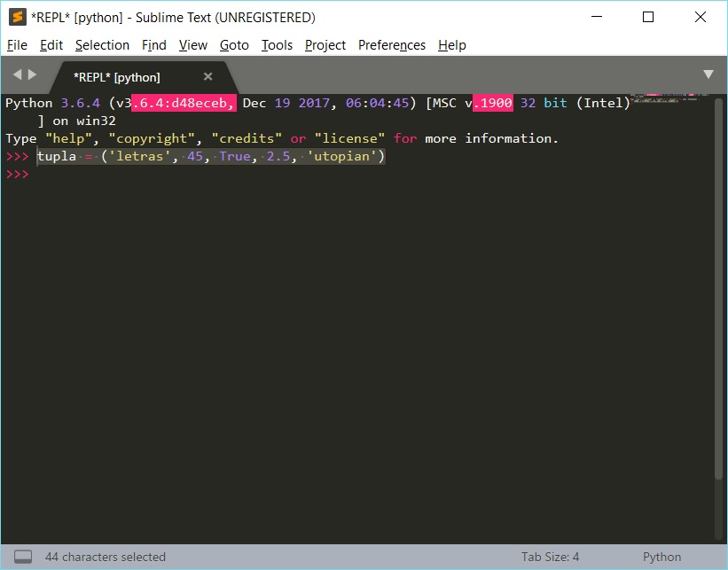Open the Help menu
This screenshot has height=570, width=728.
[452, 45]
